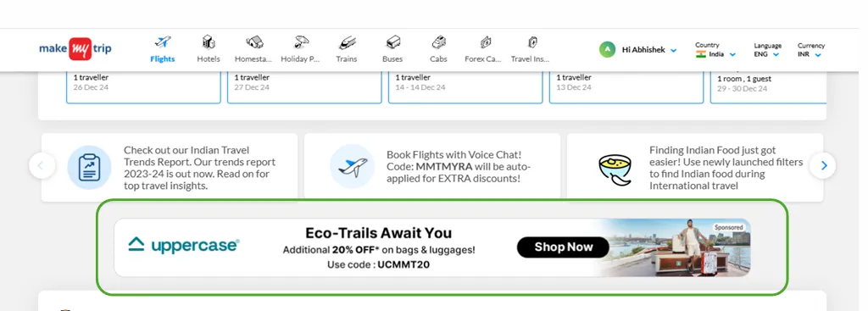This screenshot has width=868, height=311.
Task: Open the Indian Travel Trends Report card
Action: click(170, 168)
